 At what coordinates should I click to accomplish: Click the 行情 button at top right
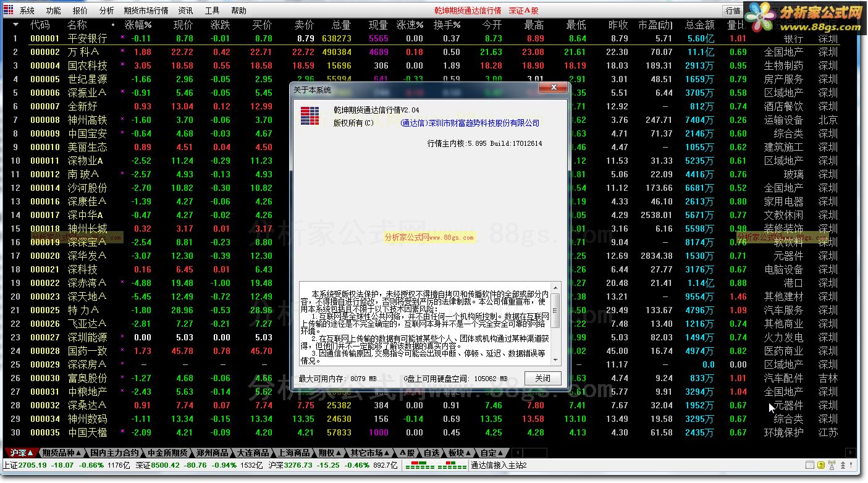(x=733, y=10)
